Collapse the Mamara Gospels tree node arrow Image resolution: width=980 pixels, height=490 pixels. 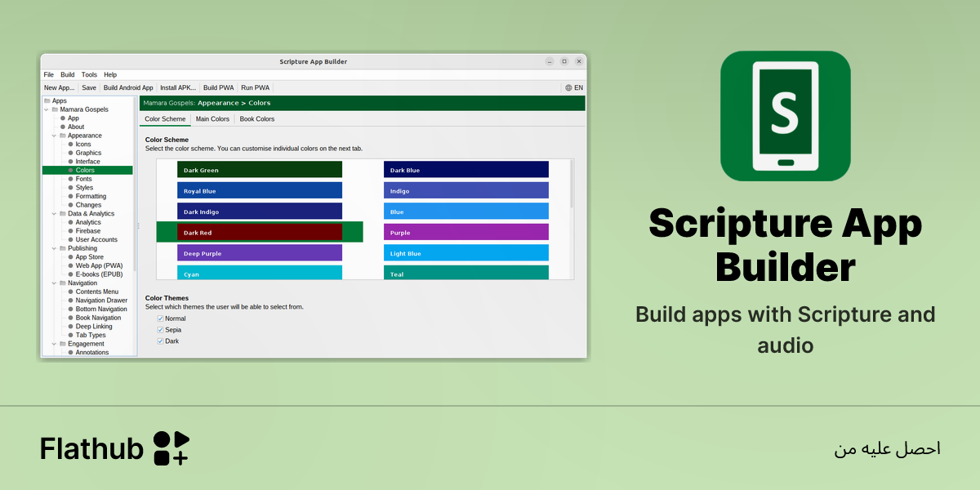47,109
